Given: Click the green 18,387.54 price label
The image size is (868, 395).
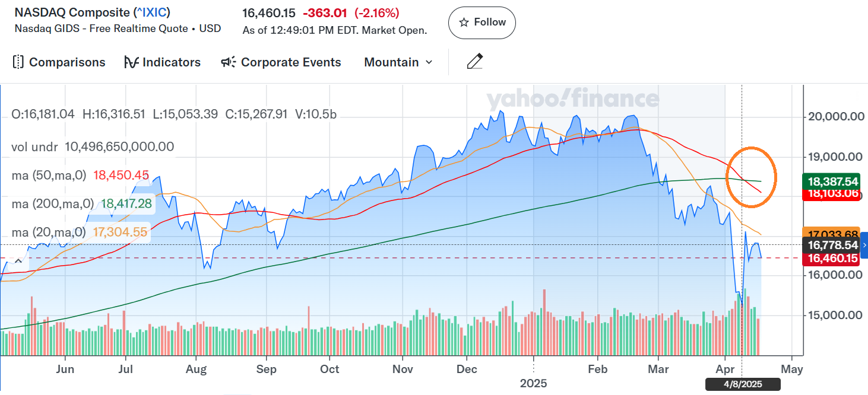Looking at the screenshot, I should [x=831, y=181].
